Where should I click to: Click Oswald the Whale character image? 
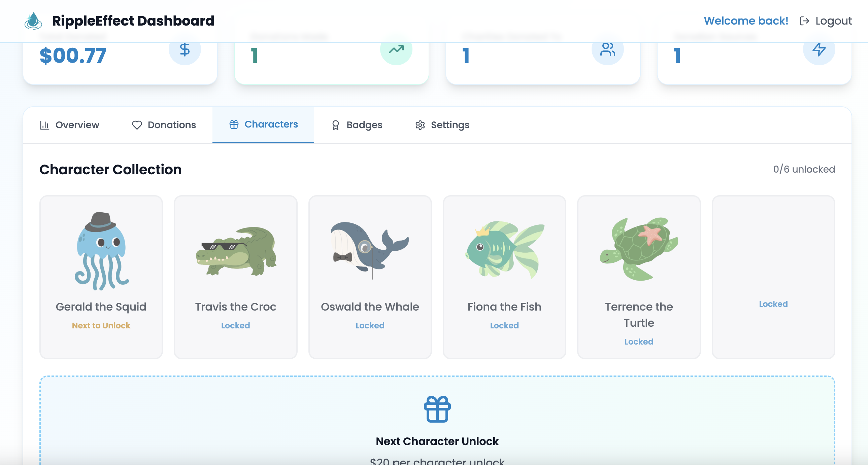(370, 249)
